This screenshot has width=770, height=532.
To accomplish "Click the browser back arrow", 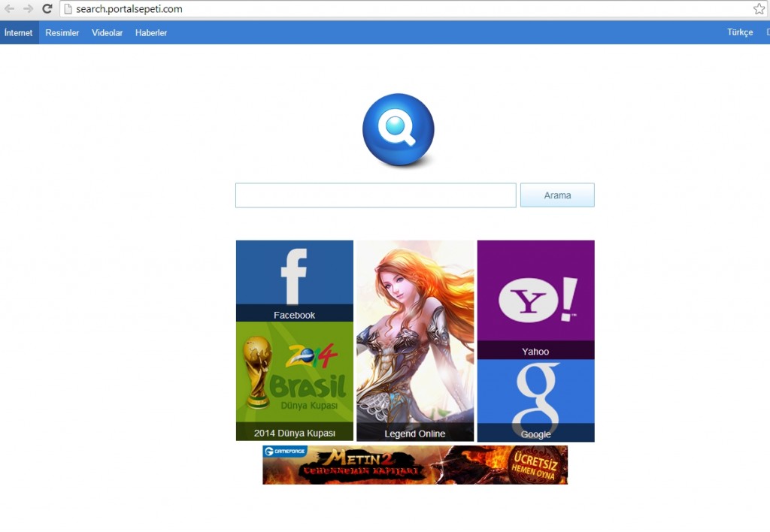I will point(9,9).
